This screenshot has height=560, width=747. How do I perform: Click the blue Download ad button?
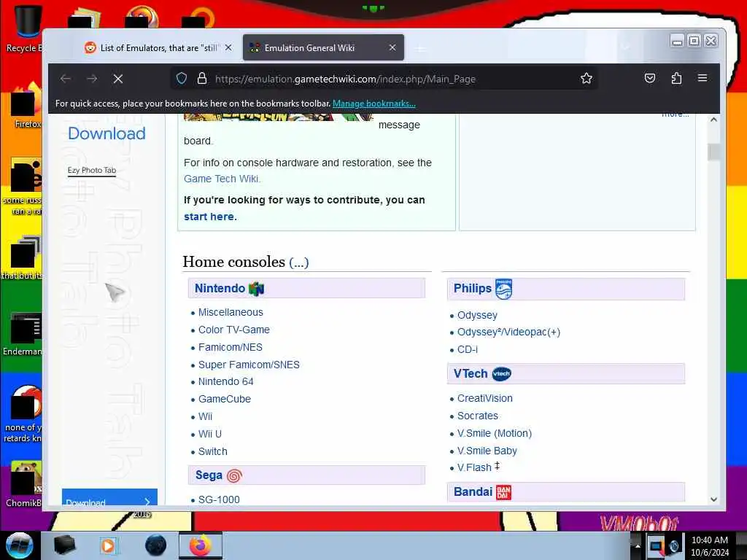click(x=109, y=497)
